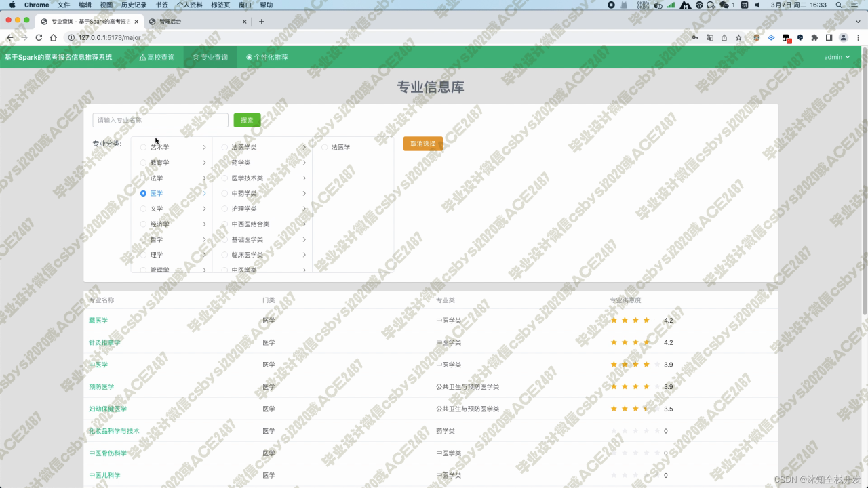View site information icon in address bar
The height and width of the screenshot is (488, 868).
tap(71, 38)
